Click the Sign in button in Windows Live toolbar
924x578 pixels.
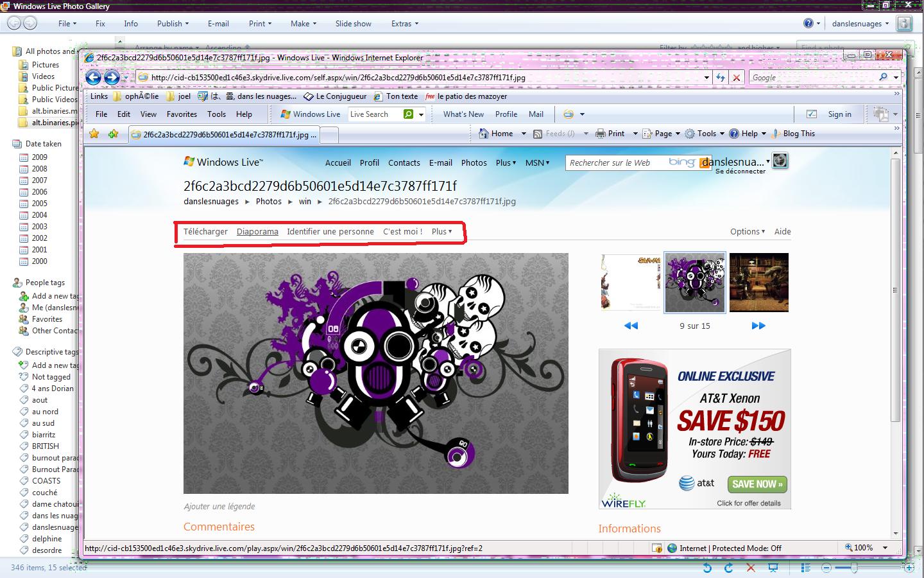click(x=839, y=114)
